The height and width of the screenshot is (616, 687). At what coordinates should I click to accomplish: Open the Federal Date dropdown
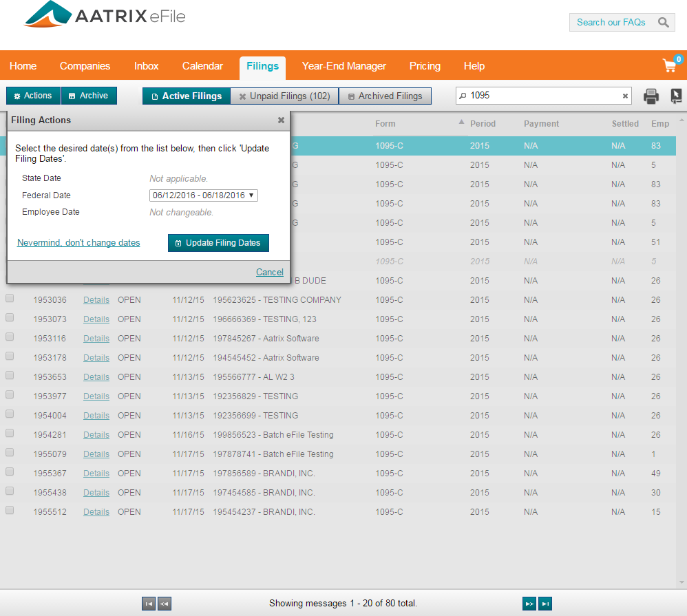pyautogui.click(x=204, y=195)
